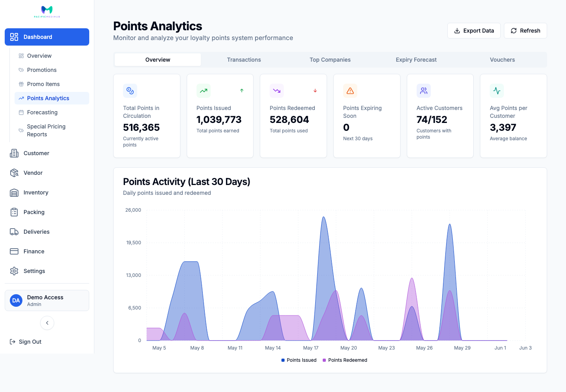The height and width of the screenshot is (392, 566).
Task: Click Points Expiring Soon warning icon
Action: tap(350, 91)
